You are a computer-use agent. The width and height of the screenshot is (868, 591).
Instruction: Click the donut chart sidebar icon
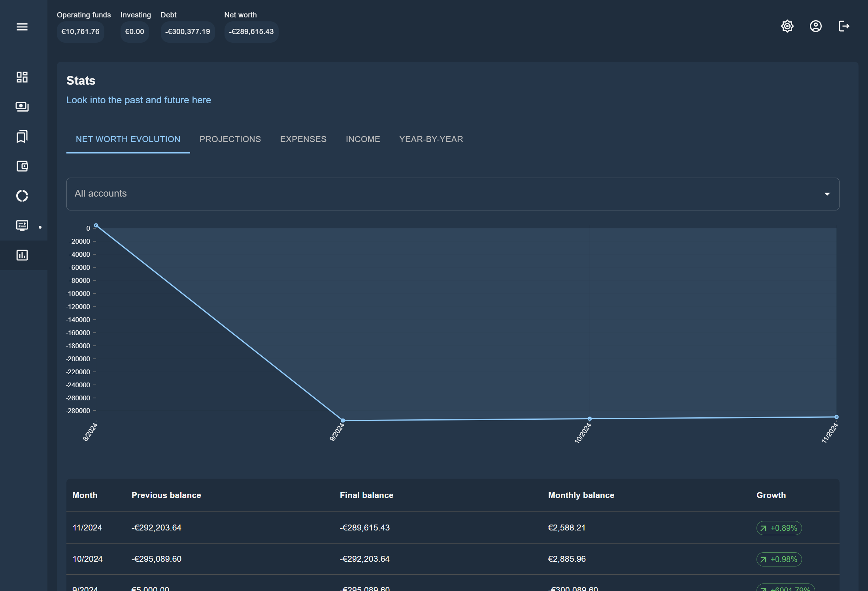(x=22, y=196)
